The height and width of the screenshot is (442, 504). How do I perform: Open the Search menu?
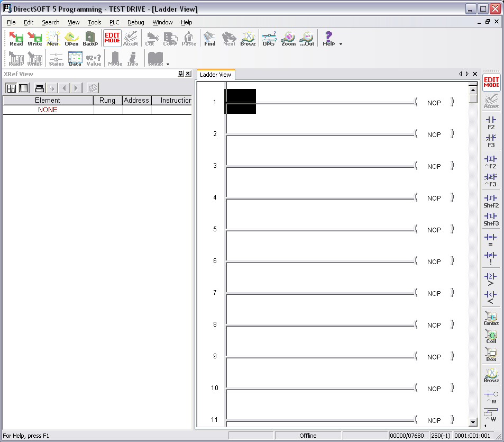tap(50, 22)
